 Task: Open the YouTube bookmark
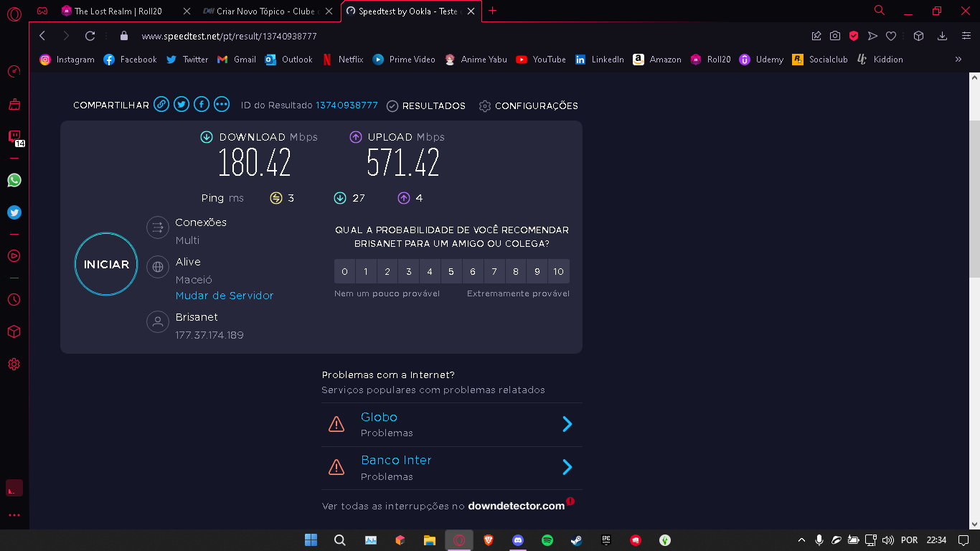(541, 60)
